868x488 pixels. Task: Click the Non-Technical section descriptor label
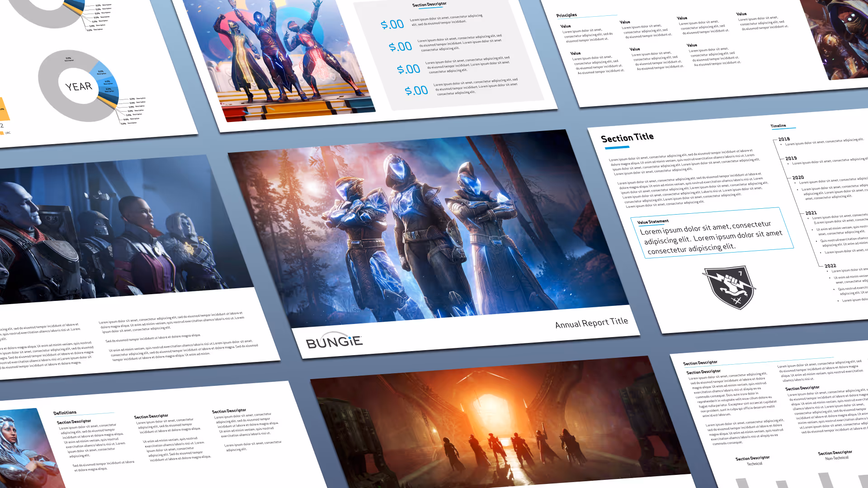click(836, 458)
